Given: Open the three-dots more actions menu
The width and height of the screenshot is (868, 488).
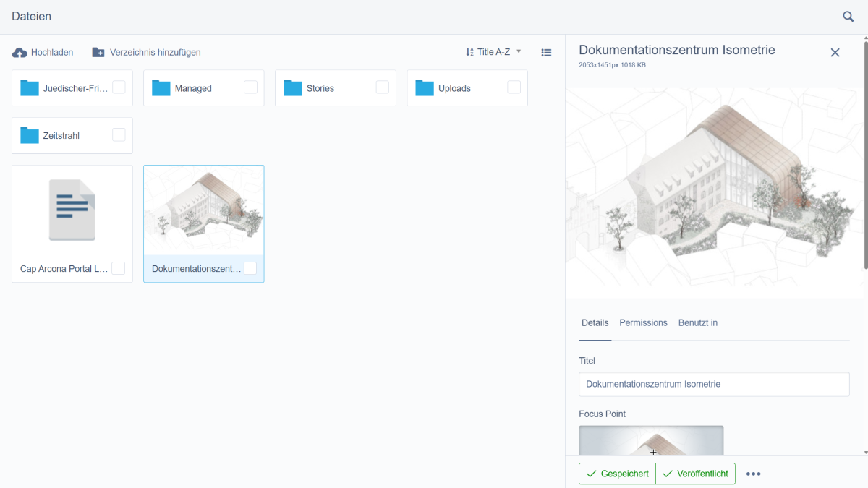Looking at the screenshot, I should point(753,474).
